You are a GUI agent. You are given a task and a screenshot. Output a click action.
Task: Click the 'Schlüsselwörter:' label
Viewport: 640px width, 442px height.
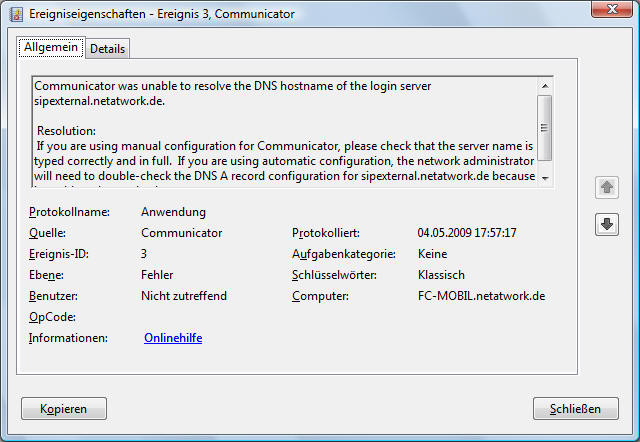(334, 275)
